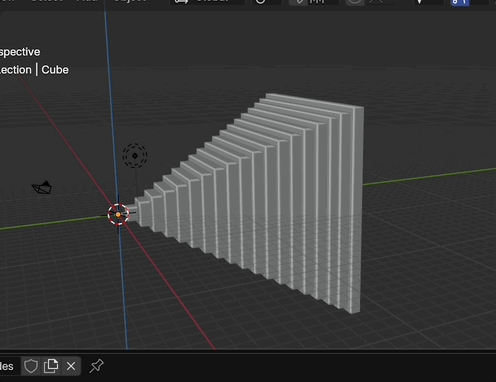Select the light object with dashed circle

pos(135,156)
